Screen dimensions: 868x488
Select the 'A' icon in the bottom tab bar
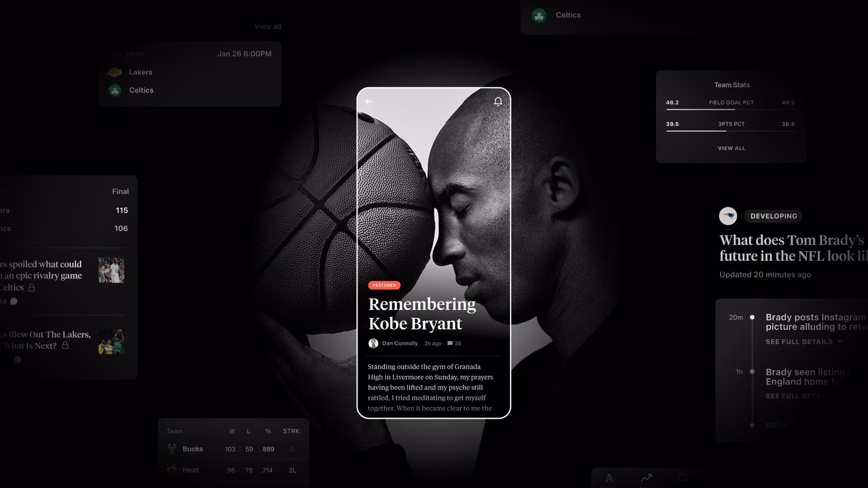point(609,478)
